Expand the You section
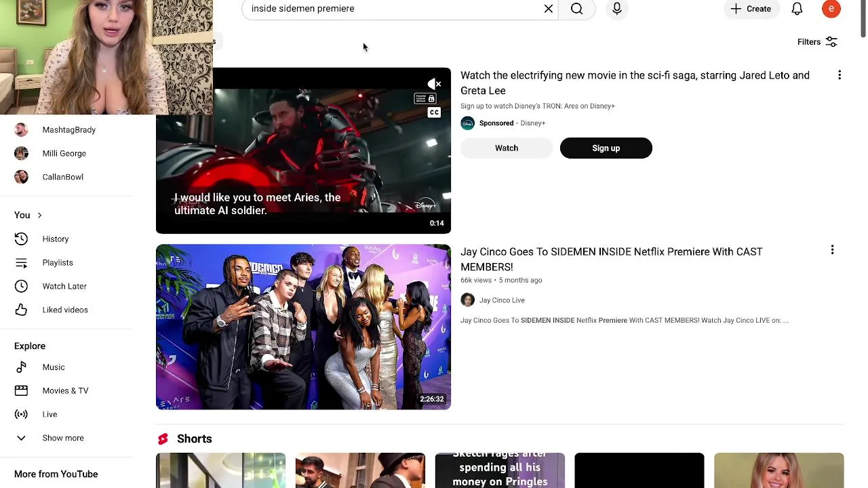The width and height of the screenshot is (868, 488). (x=28, y=215)
